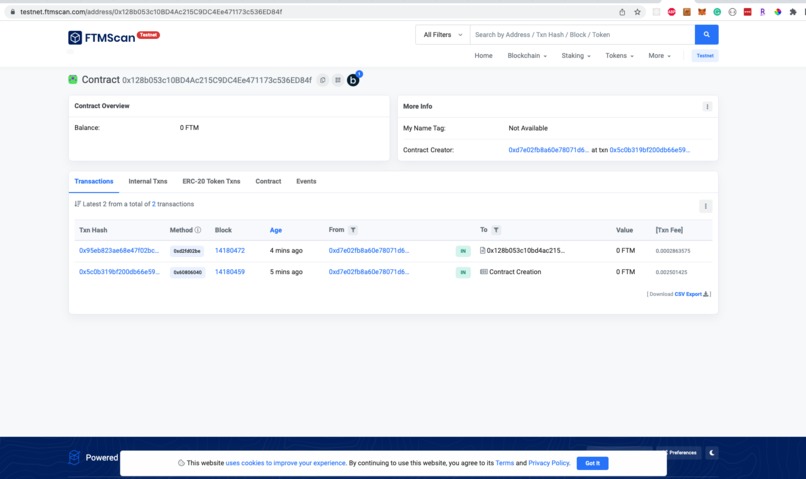This screenshot has width=806, height=479.
Task: Open the Terms link in cookie banner
Action: tap(505, 463)
